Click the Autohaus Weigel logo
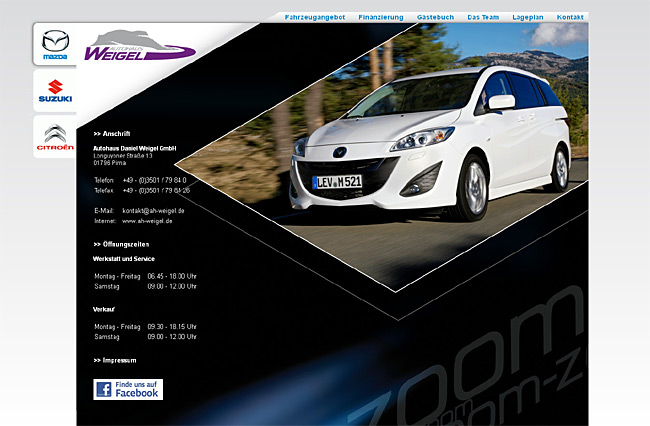 (137, 46)
